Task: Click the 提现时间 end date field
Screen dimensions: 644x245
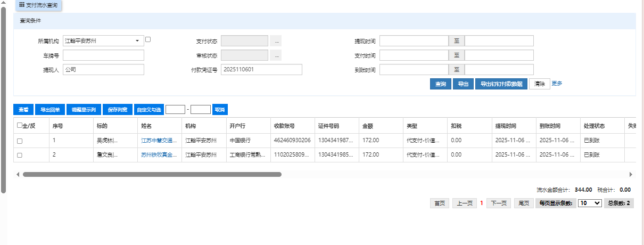Action: [x=499, y=40]
